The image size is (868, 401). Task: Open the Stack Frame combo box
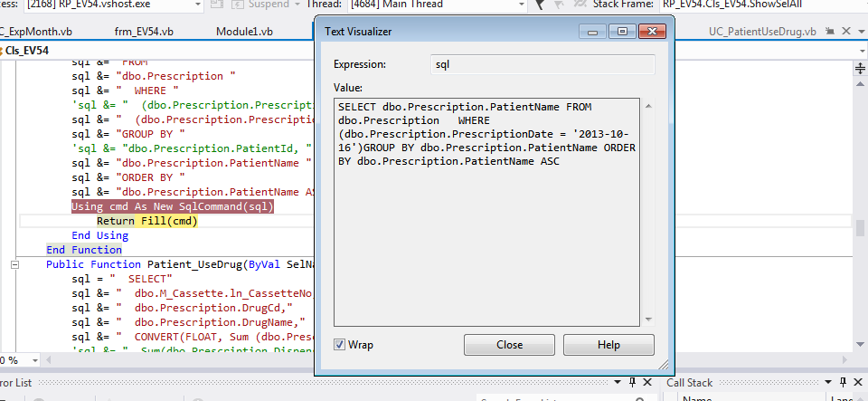(763, 5)
